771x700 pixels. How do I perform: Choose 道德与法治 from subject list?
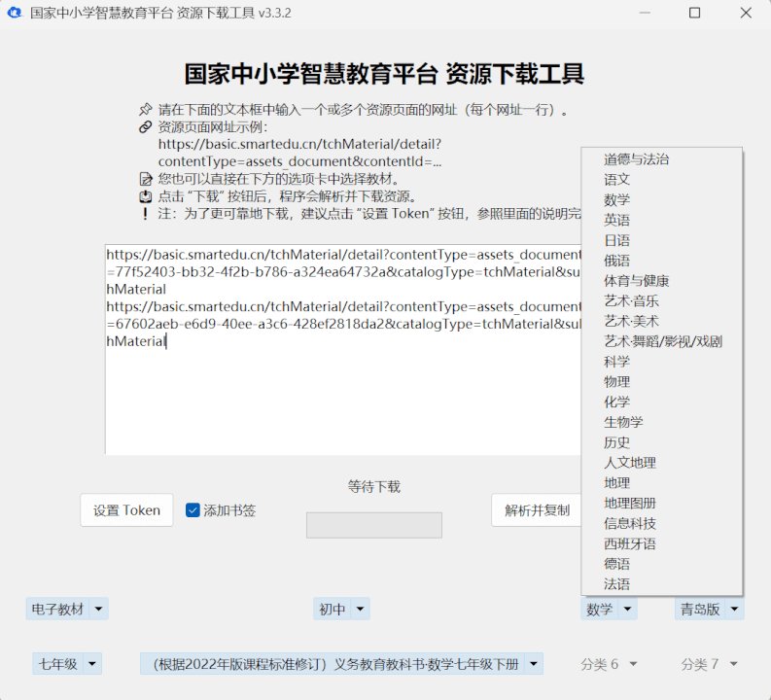tap(661, 159)
